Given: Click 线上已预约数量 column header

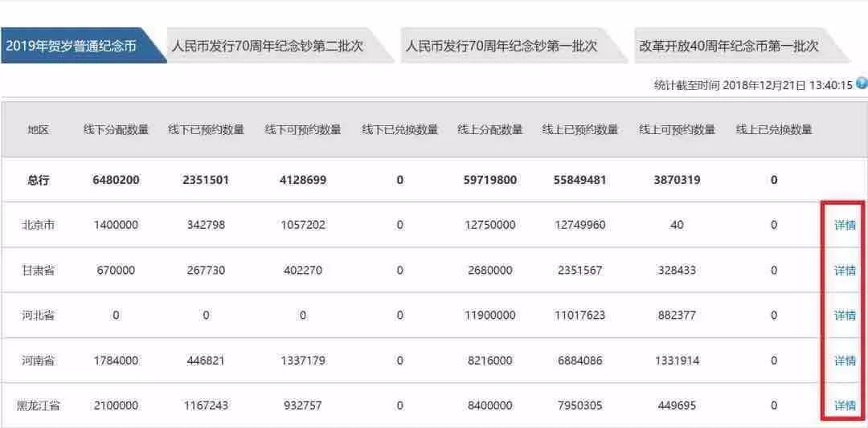Looking at the screenshot, I should click(x=579, y=130).
